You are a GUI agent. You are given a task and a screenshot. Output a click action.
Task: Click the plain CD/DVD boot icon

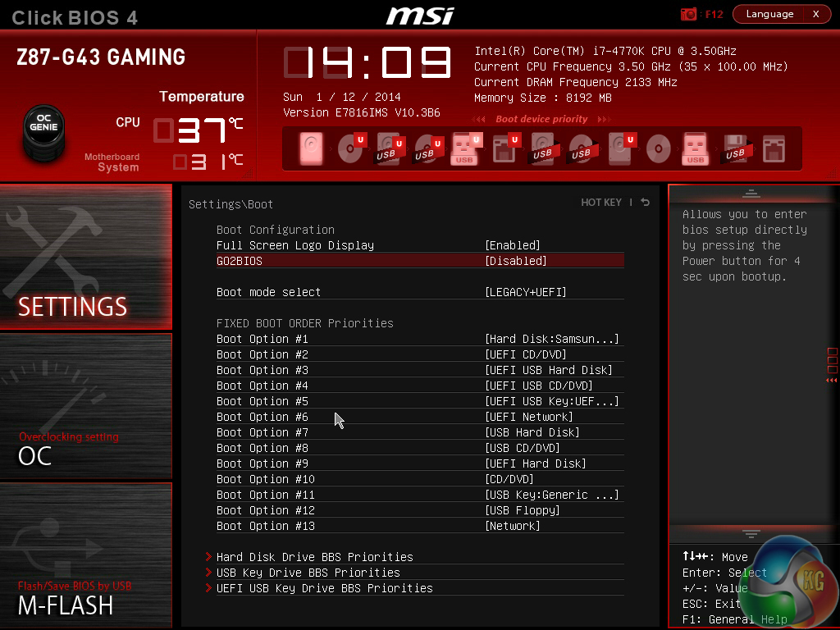[x=659, y=148]
